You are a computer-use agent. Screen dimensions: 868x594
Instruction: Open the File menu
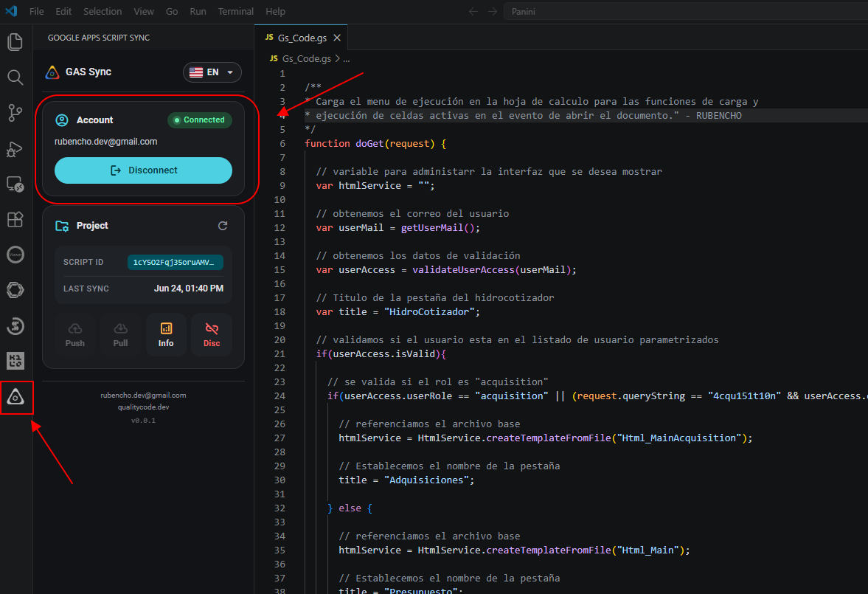tap(37, 11)
